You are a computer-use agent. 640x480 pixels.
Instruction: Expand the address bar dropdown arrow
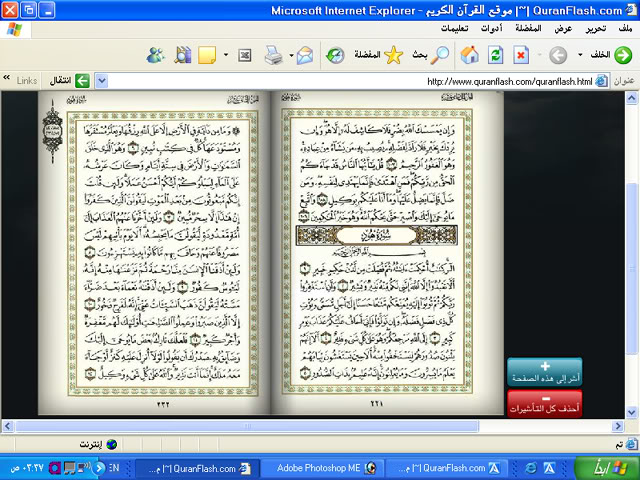102,81
